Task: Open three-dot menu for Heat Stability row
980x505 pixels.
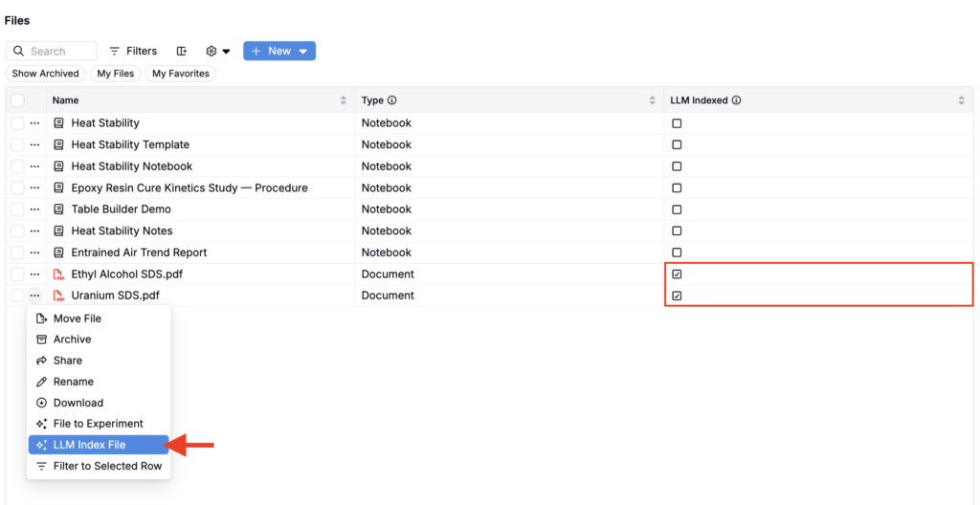Action: (x=34, y=123)
